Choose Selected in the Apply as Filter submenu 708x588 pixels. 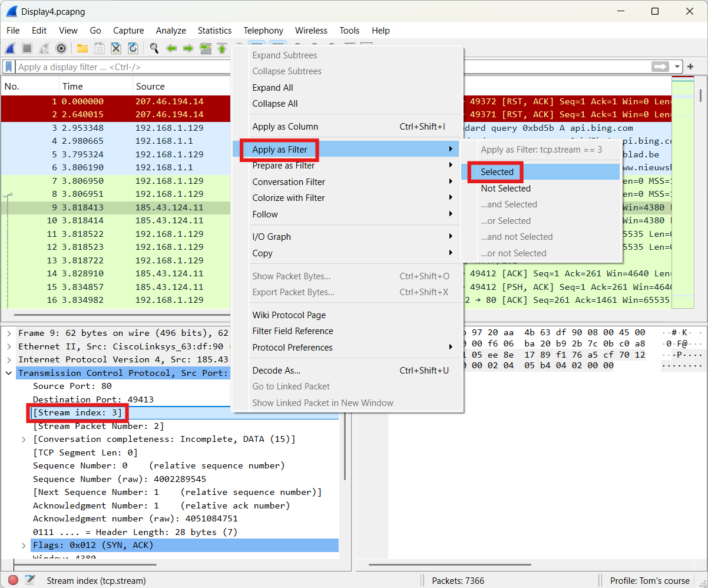(541, 172)
